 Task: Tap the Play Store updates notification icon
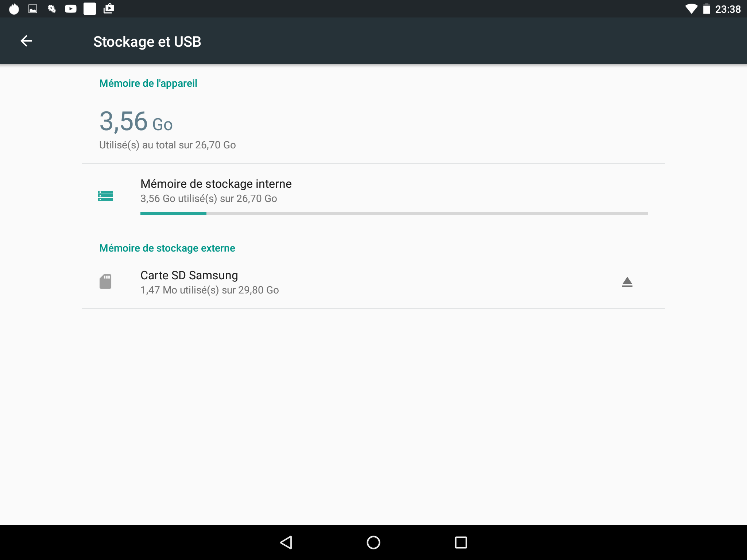point(109,9)
